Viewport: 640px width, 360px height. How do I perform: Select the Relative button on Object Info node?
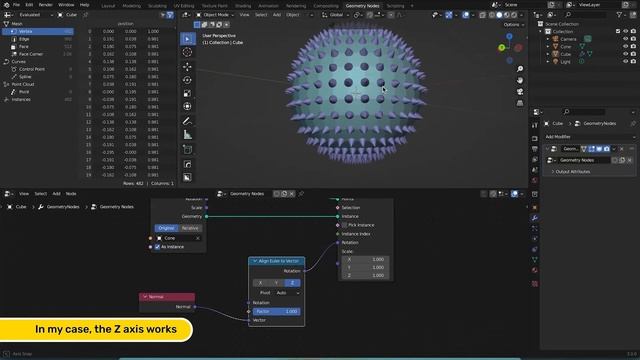(190, 228)
